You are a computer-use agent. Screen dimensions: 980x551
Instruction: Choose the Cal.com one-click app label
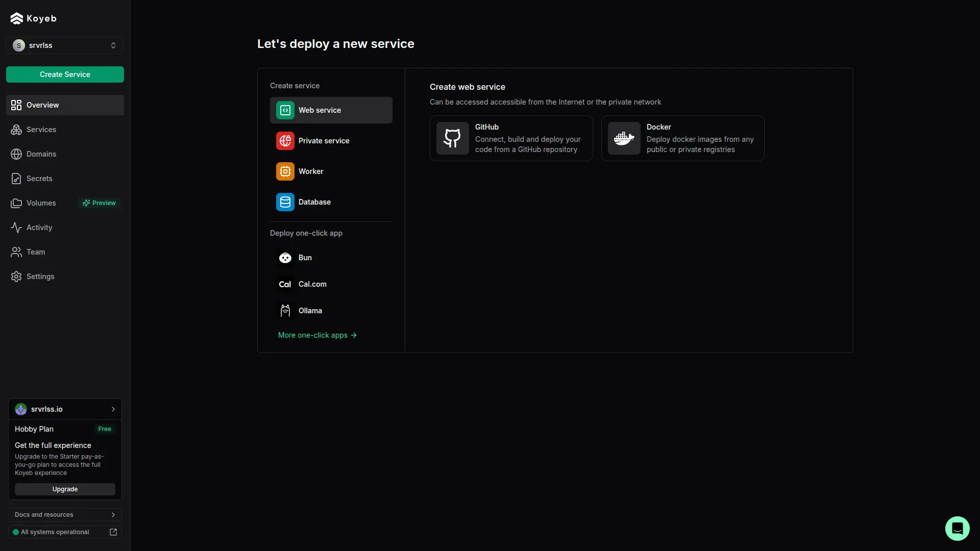(x=312, y=284)
